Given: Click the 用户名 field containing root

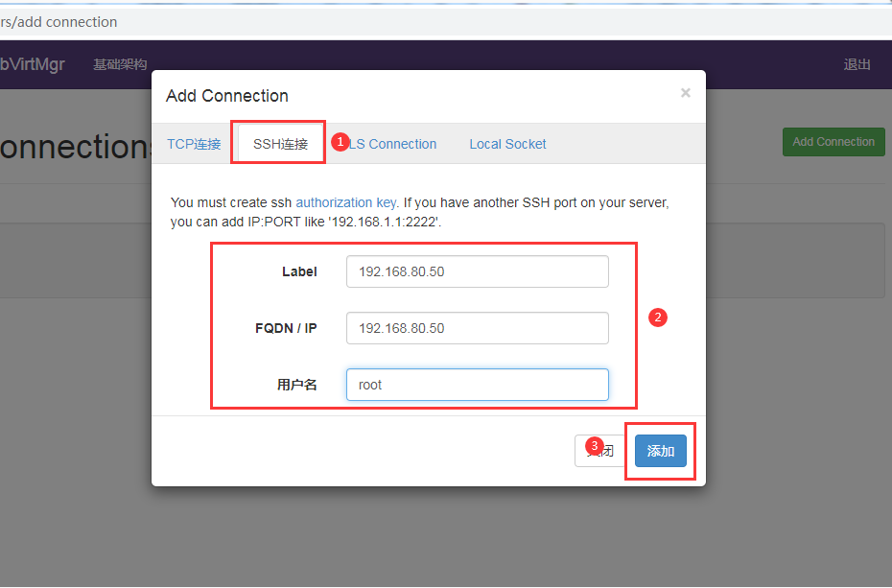Looking at the screenshot, I should (477, 385).
